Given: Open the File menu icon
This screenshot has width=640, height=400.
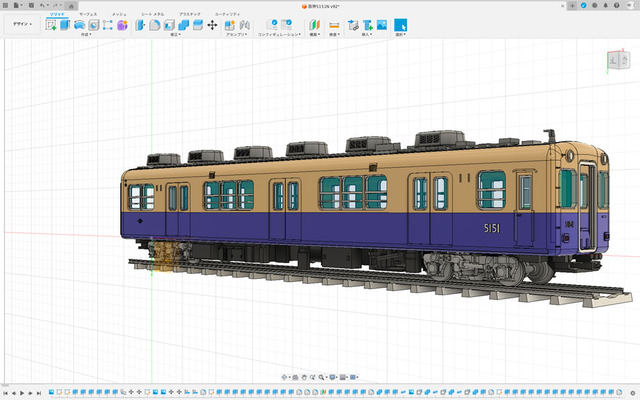Looking at the screenshot, I should point(17,6).
